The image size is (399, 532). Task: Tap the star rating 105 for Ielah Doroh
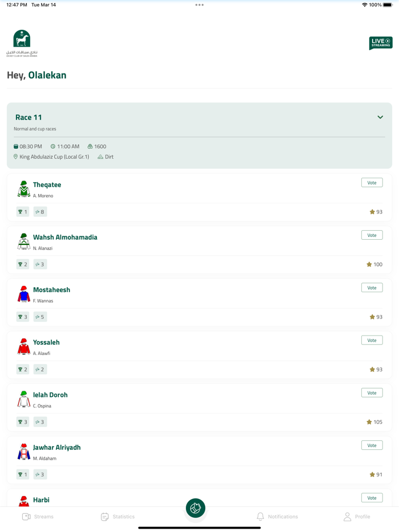tap(374, 421)
